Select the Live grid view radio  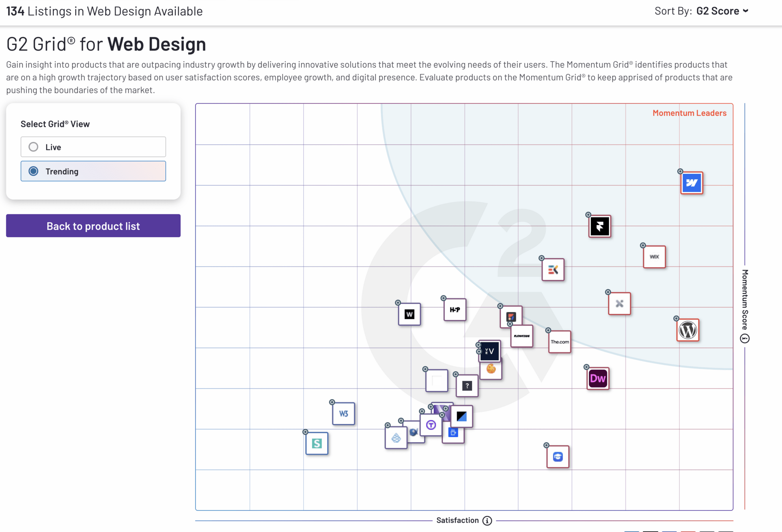click(x=34, y=147)
